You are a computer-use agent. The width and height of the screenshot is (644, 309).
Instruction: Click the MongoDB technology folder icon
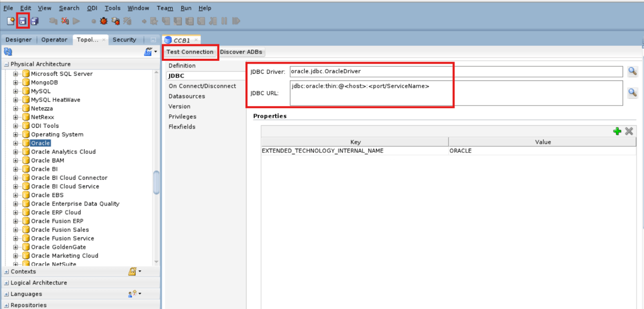(x=26, y=82)
